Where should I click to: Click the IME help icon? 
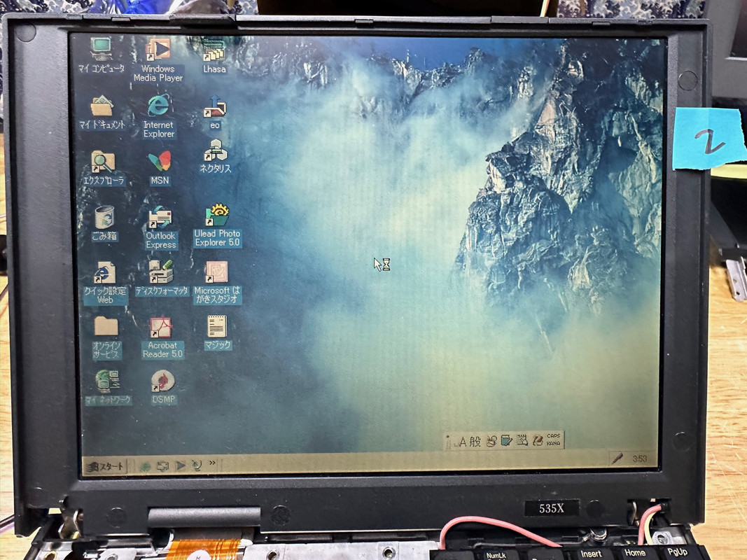[538, 440]
